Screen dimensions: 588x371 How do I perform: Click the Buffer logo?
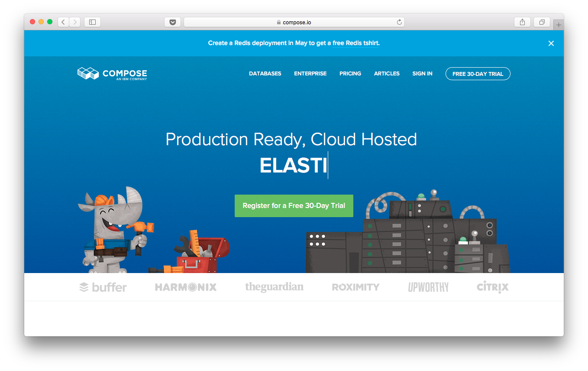103,287
